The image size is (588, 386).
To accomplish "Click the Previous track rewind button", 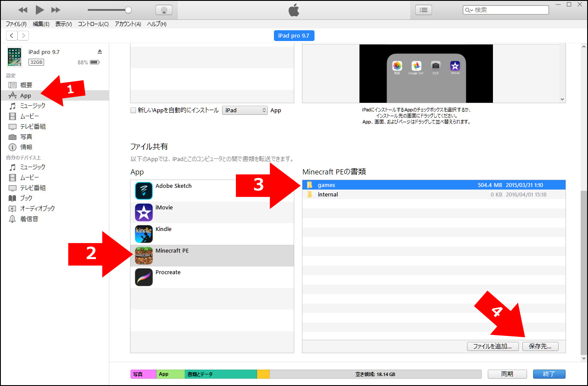I will click(x=23, y=9).
